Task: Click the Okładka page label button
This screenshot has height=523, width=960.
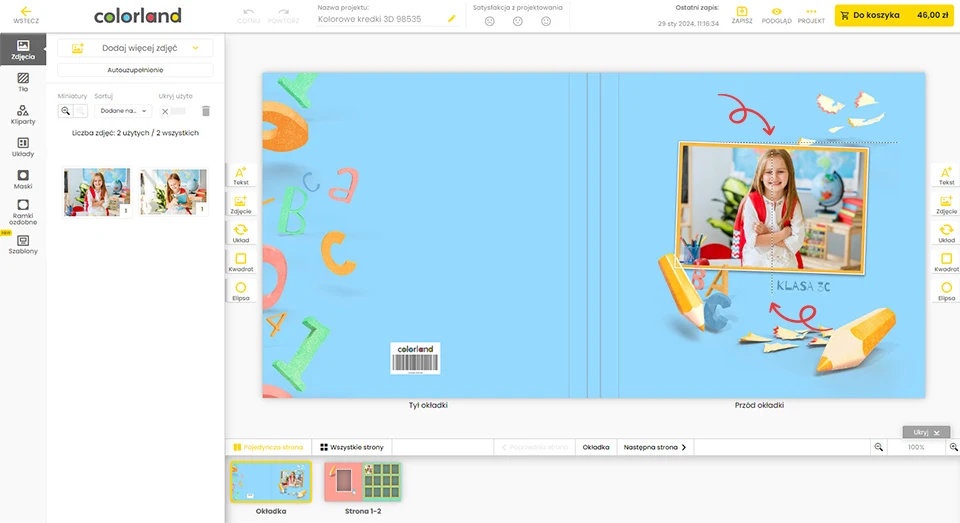Action: [596, 447]
